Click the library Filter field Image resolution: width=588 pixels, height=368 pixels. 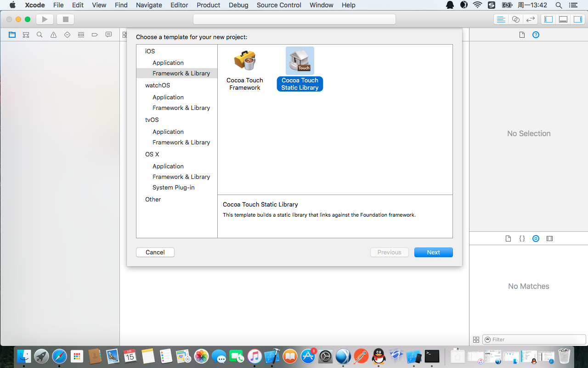point(534,339)
